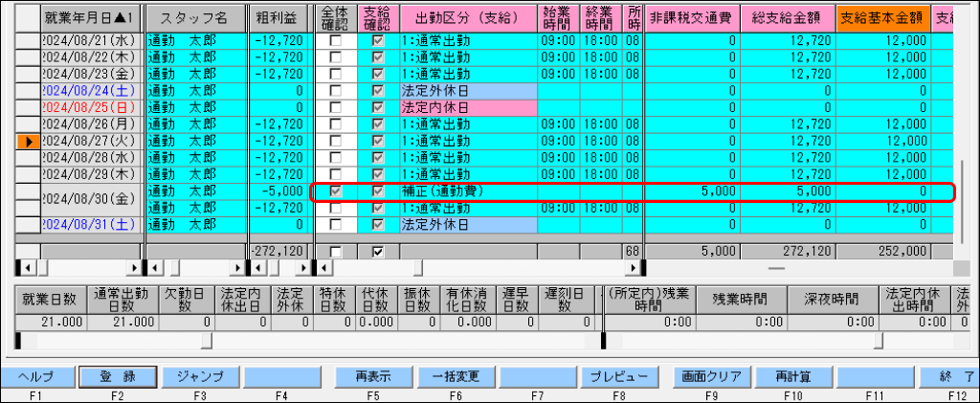Click 法定外休日 cell in 2024/08/24 row
The image size is (980, 403).
pyautogui.click(x=469, y=91)
